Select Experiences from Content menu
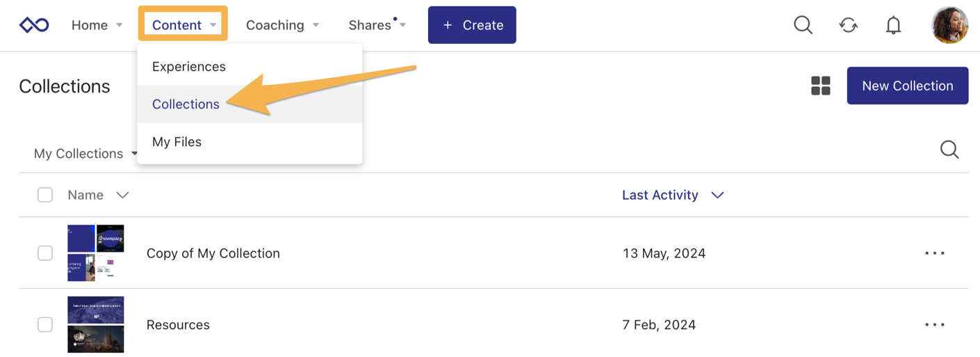The image size is (980, 357). tap(189, 67)
